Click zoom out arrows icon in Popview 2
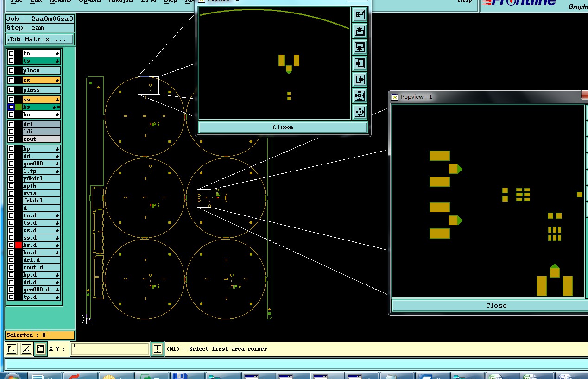The image size is (588, 379). click(x=360, y=112)
